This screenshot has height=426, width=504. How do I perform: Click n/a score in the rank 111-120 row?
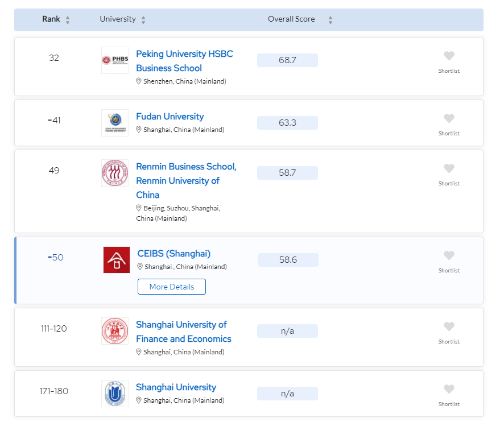[287, 331]
